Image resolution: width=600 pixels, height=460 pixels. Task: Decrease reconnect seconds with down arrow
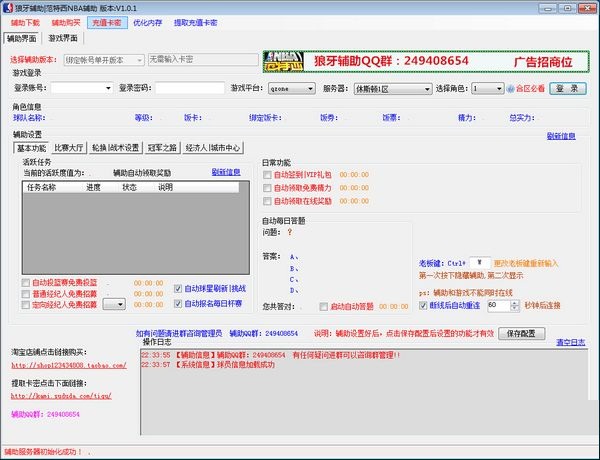tap(515, 308)
